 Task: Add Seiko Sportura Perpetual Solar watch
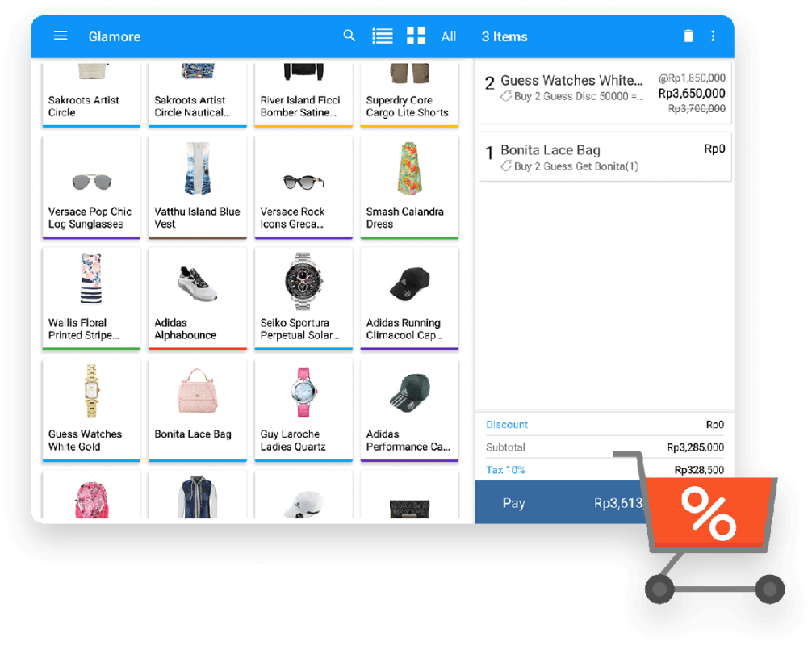click(x=303, y=299)
